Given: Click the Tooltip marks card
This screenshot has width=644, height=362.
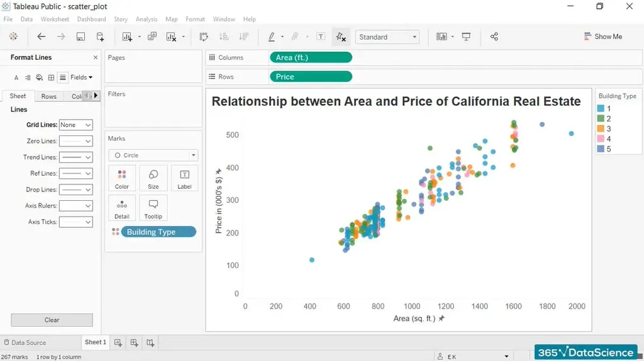Looking at the screenshot, I should (153, 208).
